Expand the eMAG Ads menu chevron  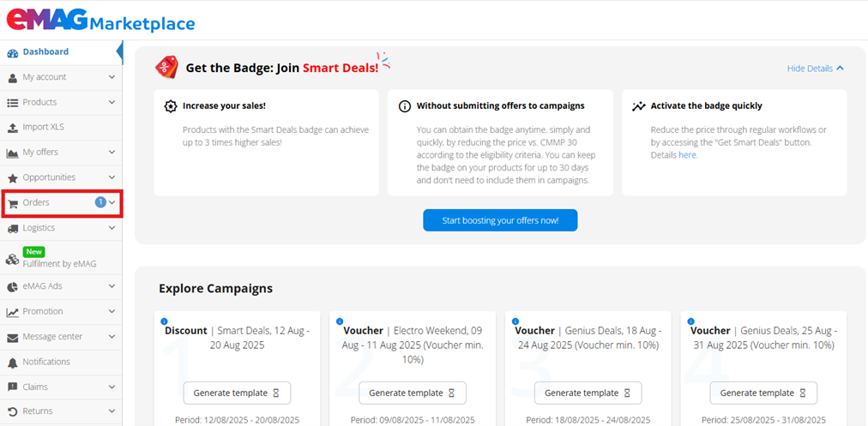[112, 286]
